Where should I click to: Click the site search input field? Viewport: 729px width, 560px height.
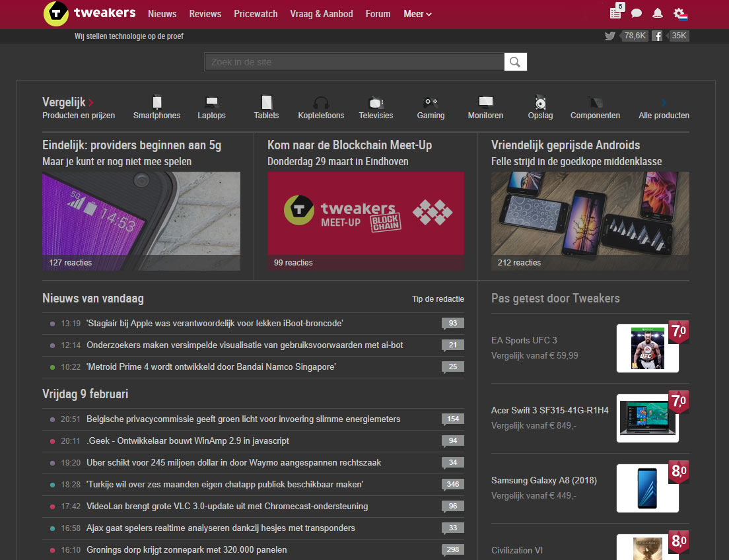(x=354, y=62)
